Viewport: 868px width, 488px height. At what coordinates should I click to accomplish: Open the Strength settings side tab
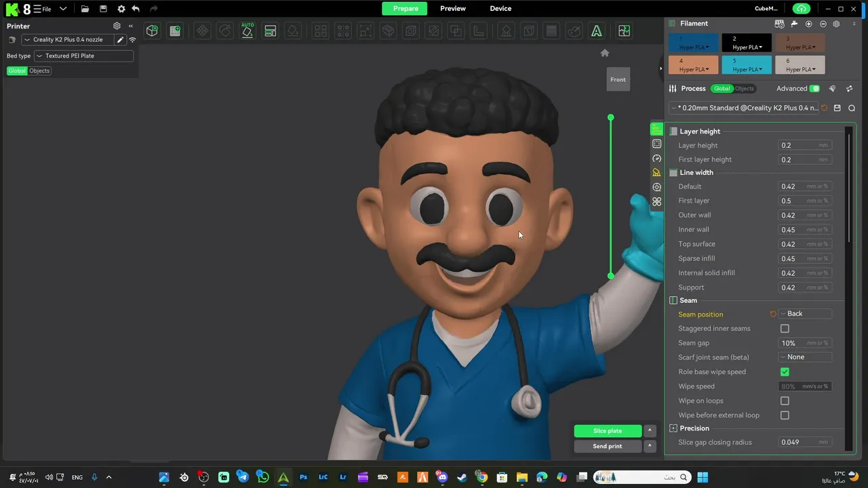[656, 144]
